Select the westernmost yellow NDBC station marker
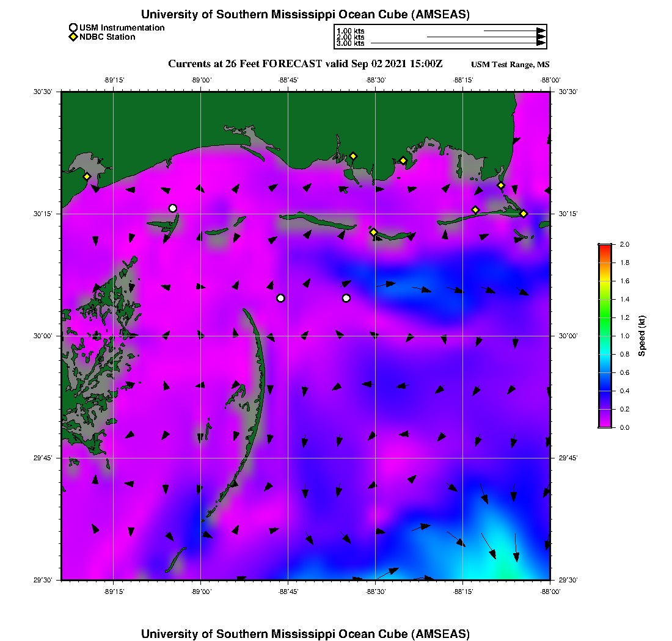The image size is (672, 641). coord(87,176)
